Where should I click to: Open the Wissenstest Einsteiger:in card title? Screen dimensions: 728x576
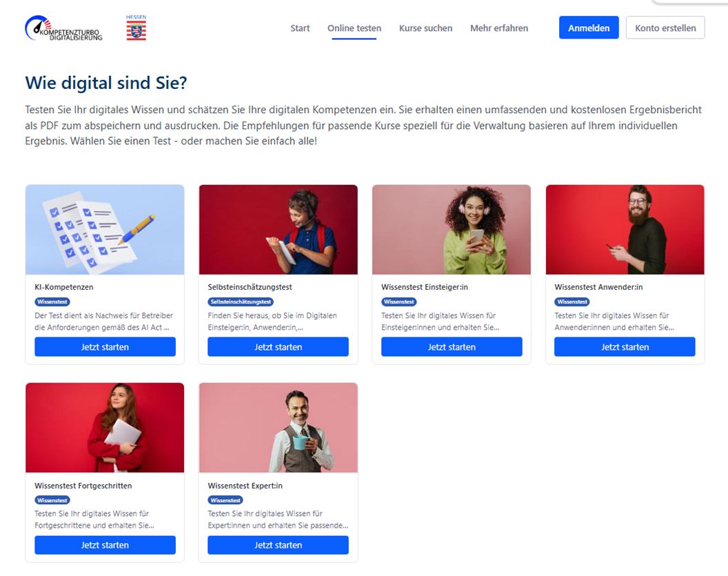[425, 287]
